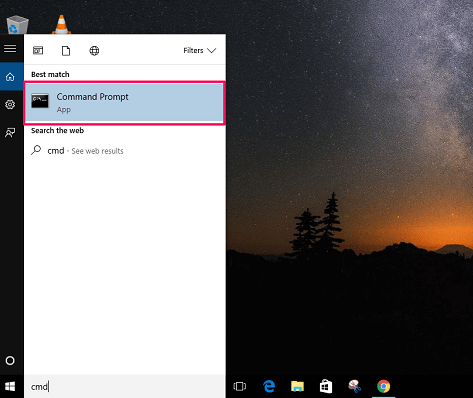Image resolution: width=473 pixels, height=398 pixels.
Task: Filter results by Web globe icon
Action: point(94,51)
